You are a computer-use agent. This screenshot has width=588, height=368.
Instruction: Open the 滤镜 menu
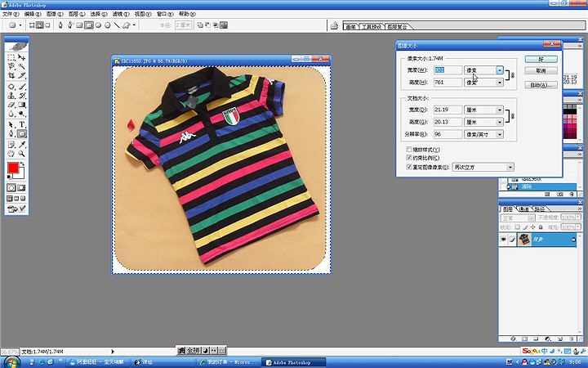(x=120, y=14)
